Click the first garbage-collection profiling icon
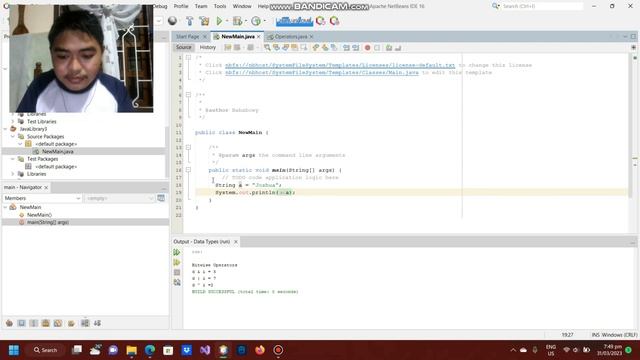 [320, 21]
